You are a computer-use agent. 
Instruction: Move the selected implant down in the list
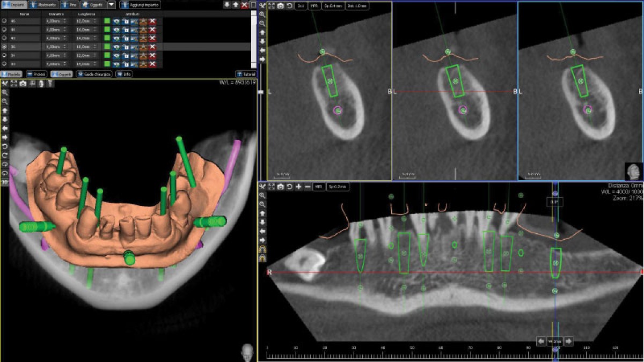(227, 5)
